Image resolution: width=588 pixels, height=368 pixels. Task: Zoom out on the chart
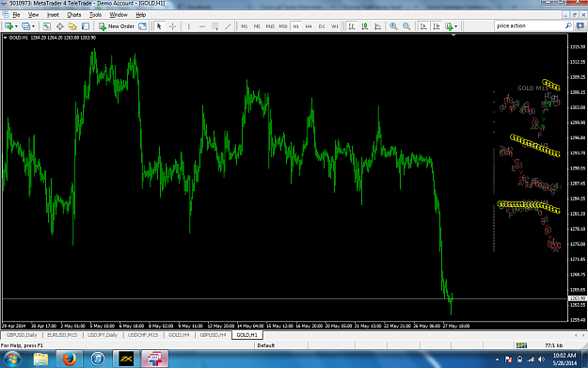406,26
